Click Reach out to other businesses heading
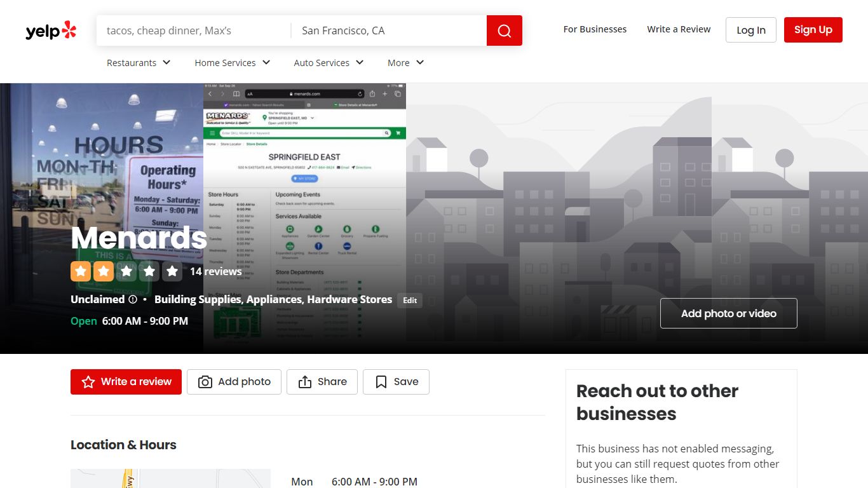 click(657, 402)
